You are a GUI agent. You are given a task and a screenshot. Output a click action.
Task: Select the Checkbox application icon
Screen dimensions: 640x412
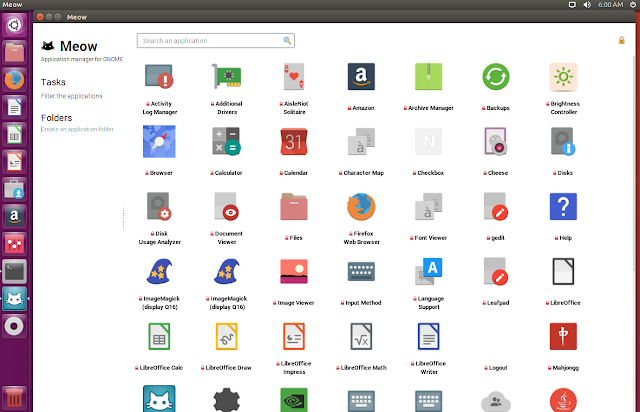pyautogui.click(x=429, y=141)
